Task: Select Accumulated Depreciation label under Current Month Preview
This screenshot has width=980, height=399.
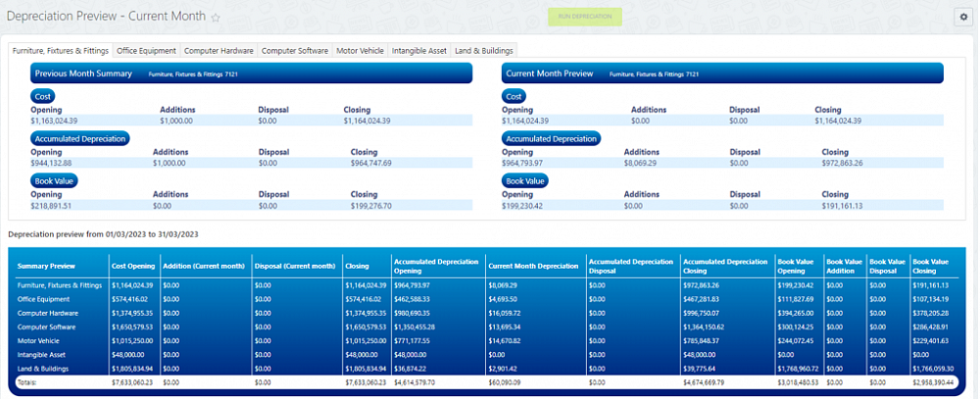Action: [551, 138]
